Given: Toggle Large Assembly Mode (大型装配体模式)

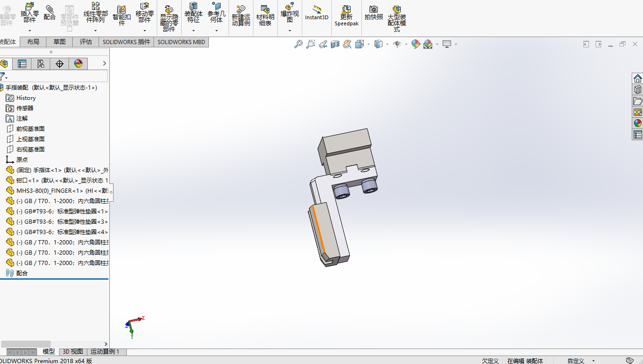Looking at the screenshot, I should [397, 19].
